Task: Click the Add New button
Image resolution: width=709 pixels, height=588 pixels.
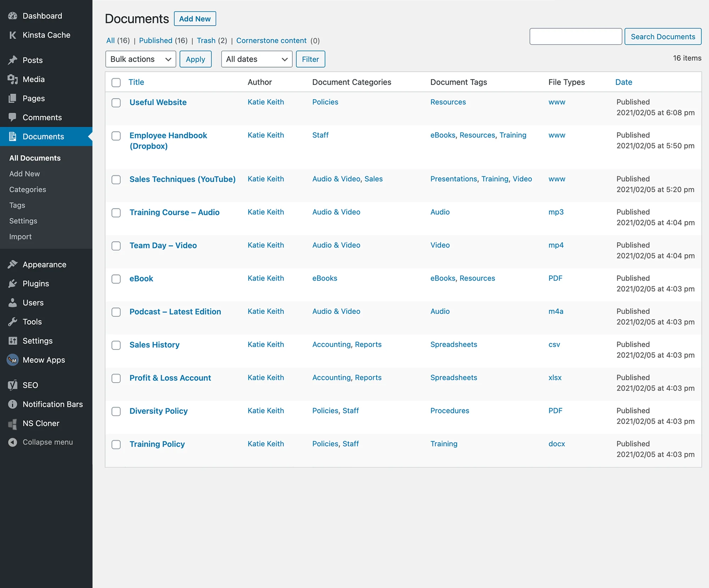Action: pyautogui.click(x=195, y=19)
